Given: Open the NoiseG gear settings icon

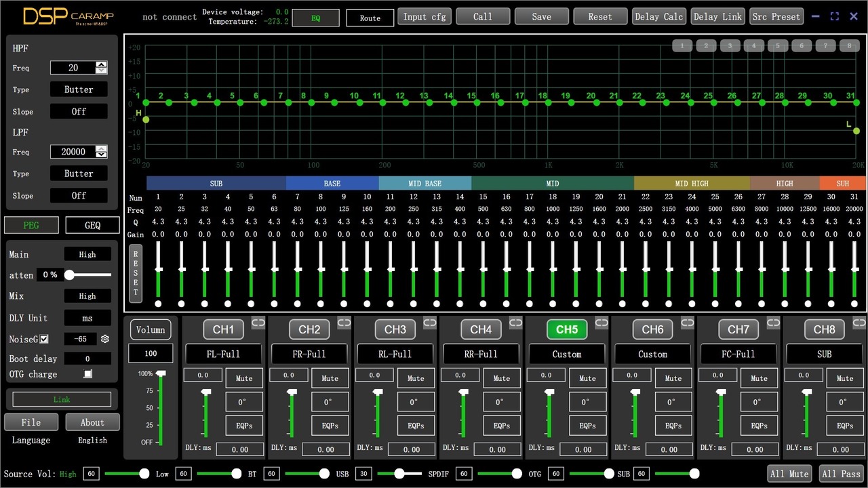Looking at the screenshot, I should [105, 339].
